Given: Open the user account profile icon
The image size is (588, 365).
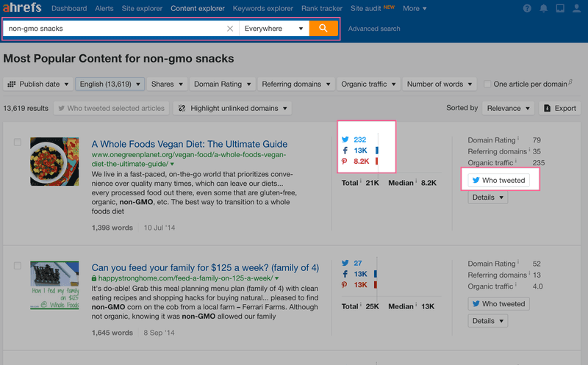Looking at the screenshot, I should pyautogui.click(x=576, y=8).
